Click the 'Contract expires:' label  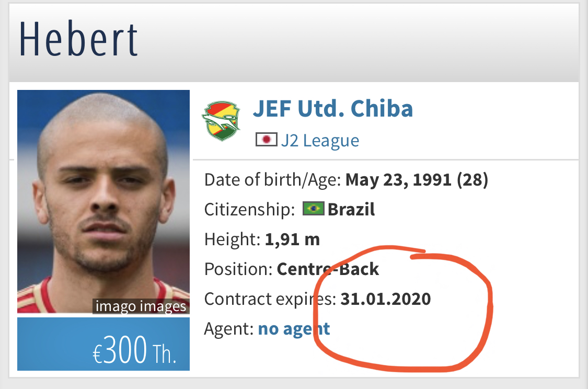[x=270, y=300]
